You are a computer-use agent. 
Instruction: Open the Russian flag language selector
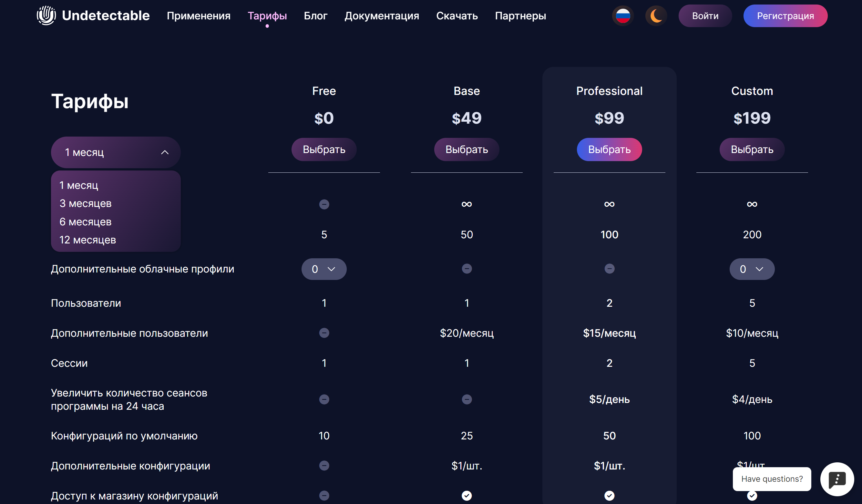pos(622,16)
